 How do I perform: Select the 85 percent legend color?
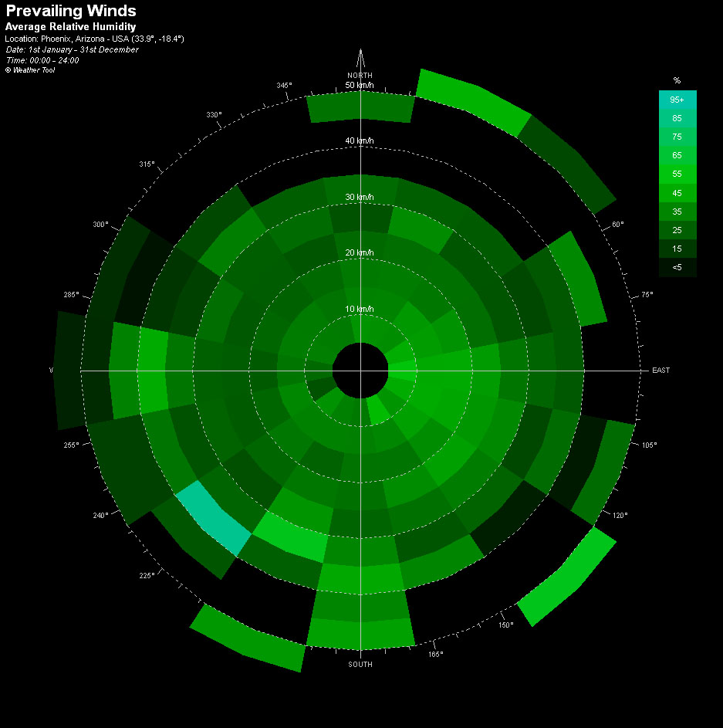click(677, 118)
